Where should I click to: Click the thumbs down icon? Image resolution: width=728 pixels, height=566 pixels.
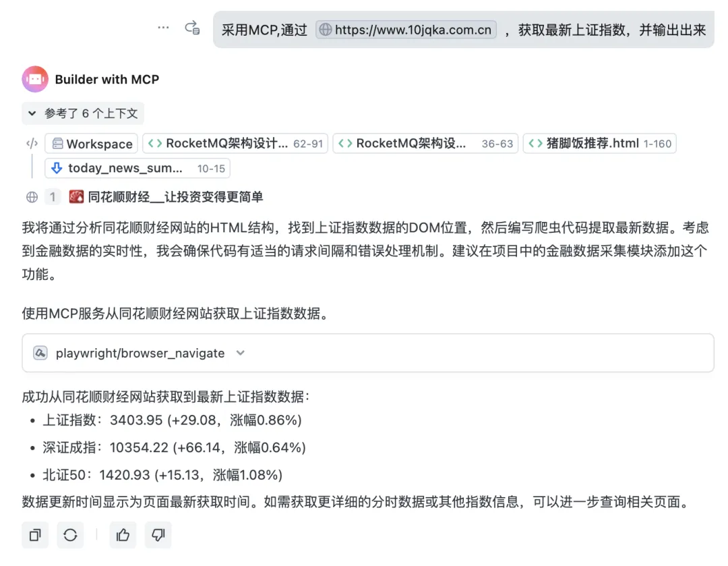pyautogui.click(x=158, y=535)
